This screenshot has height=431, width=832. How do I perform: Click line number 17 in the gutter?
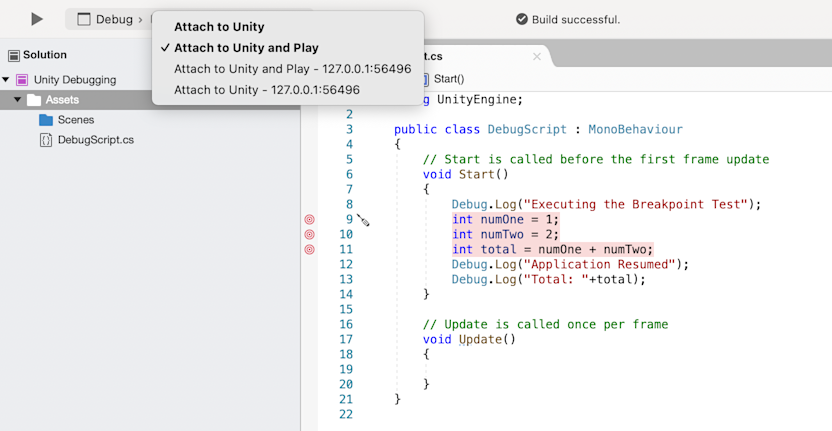click(345, 339)
